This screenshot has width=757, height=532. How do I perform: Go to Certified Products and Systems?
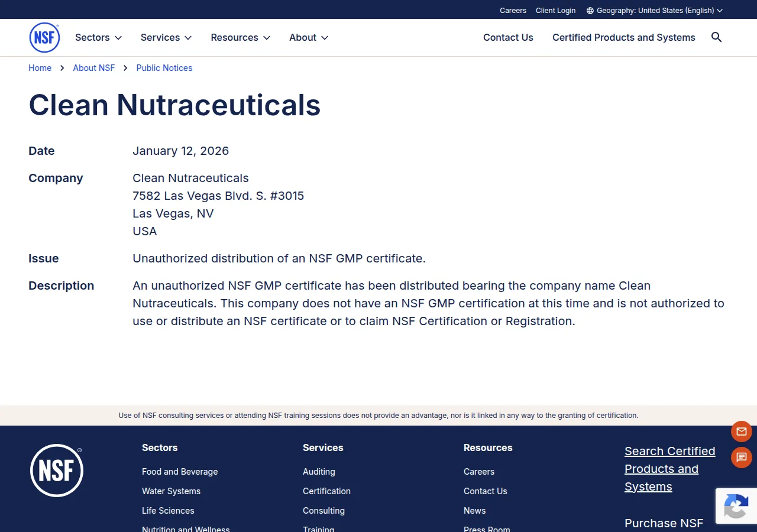(624, 37)
